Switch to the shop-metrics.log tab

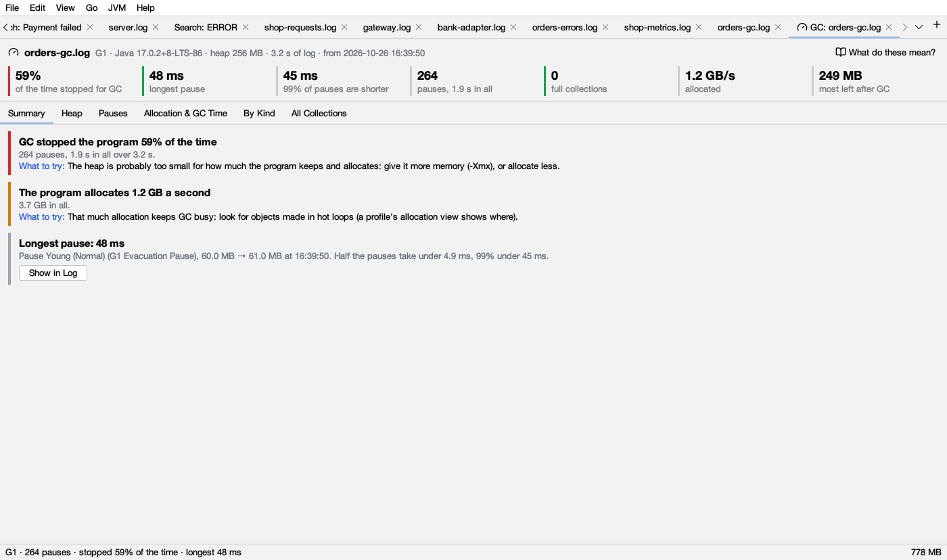pos(657,27)
